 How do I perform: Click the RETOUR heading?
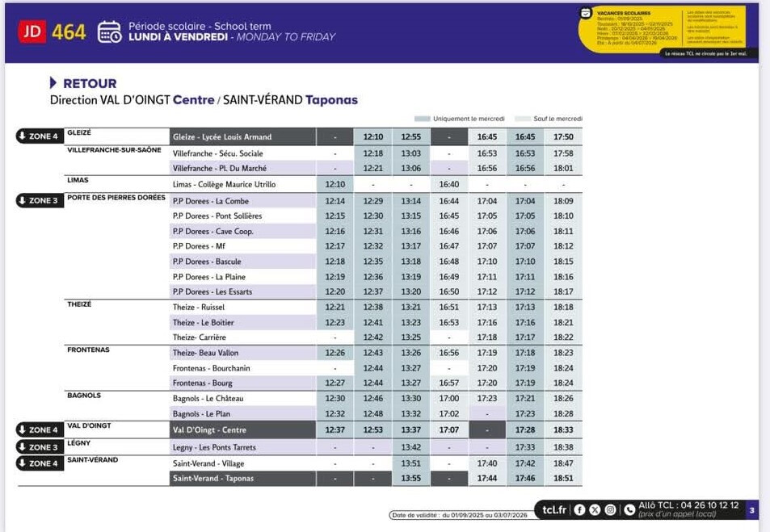(x=90, y=83)
